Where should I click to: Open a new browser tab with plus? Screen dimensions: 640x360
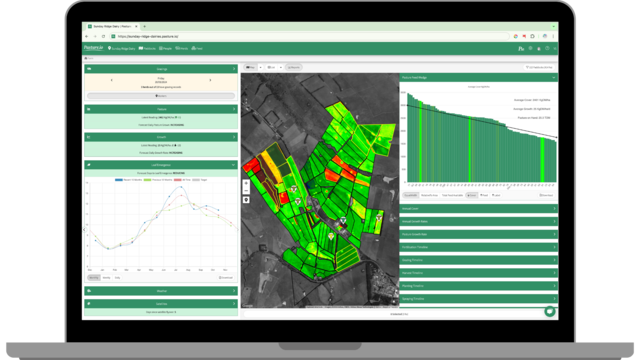click(x=144, y=27)
